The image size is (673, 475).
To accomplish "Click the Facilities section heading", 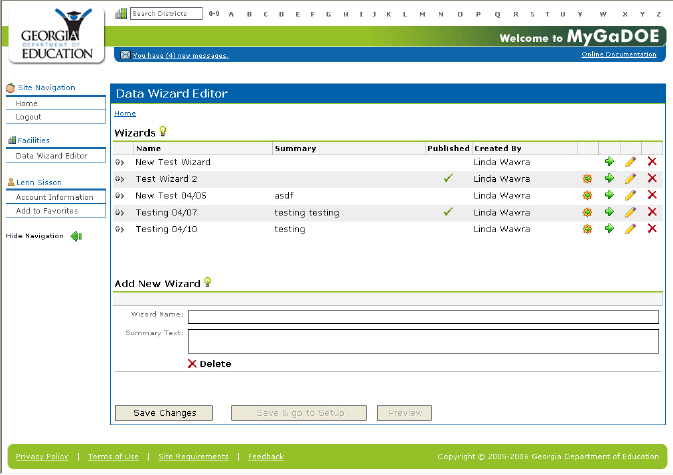I will point(33,140).
